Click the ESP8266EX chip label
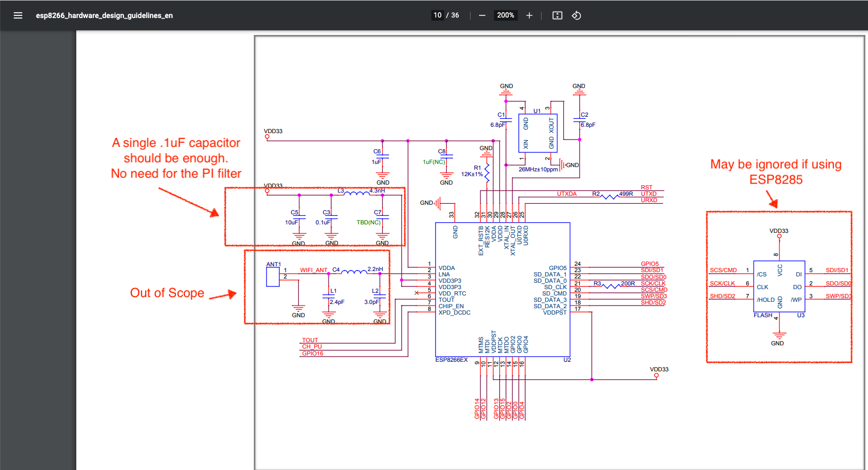 pos(451,360)
